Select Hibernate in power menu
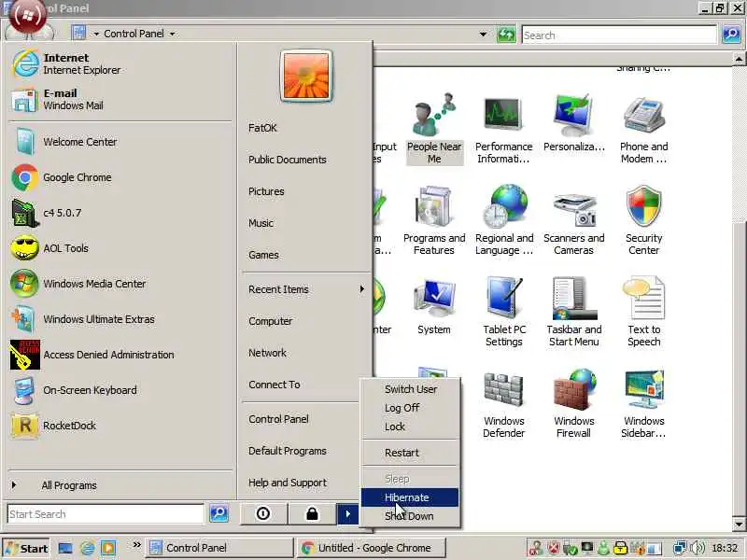Image resolution: width=747 pixels, height=560 pixels. (x=411, y=497)
